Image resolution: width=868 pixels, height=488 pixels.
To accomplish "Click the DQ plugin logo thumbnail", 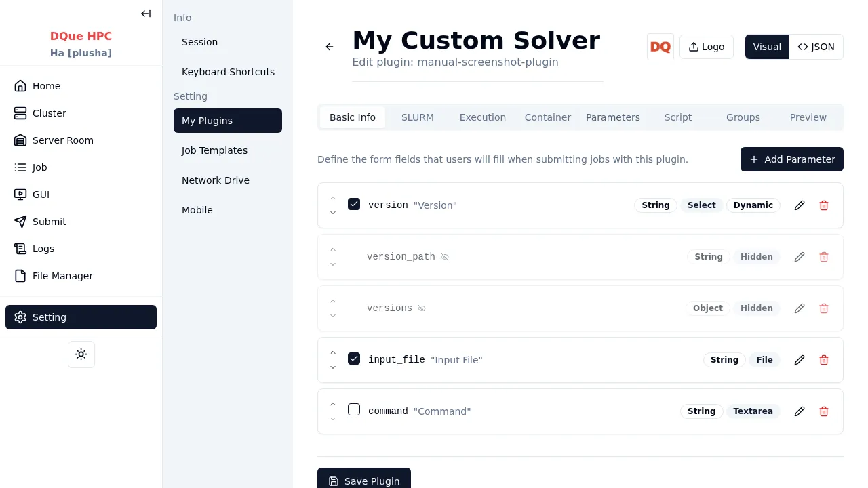I will tap(660, 47).
